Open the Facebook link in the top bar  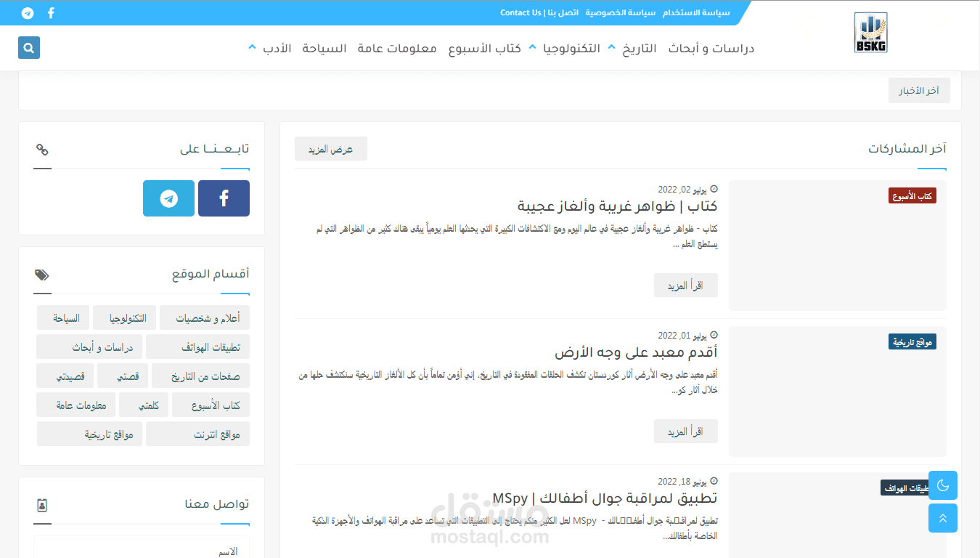[x=51, y=13]
